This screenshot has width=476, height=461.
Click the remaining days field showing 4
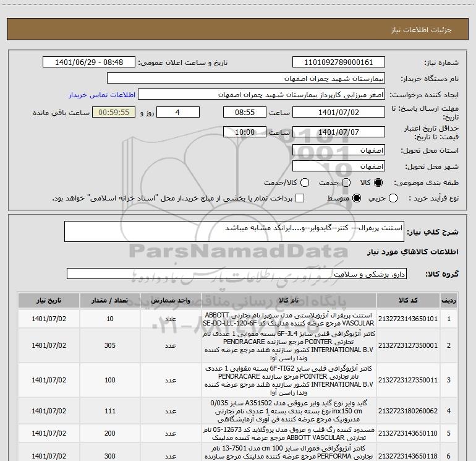177,113
